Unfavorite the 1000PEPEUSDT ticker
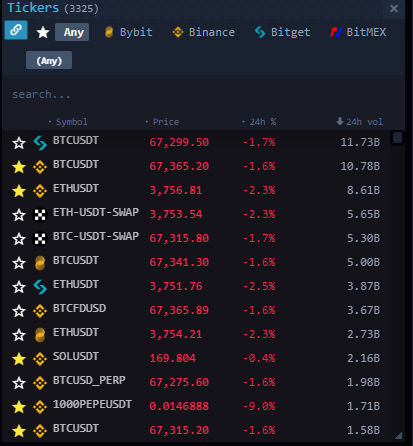Viewport: 413px width, 446px height. 19,407
